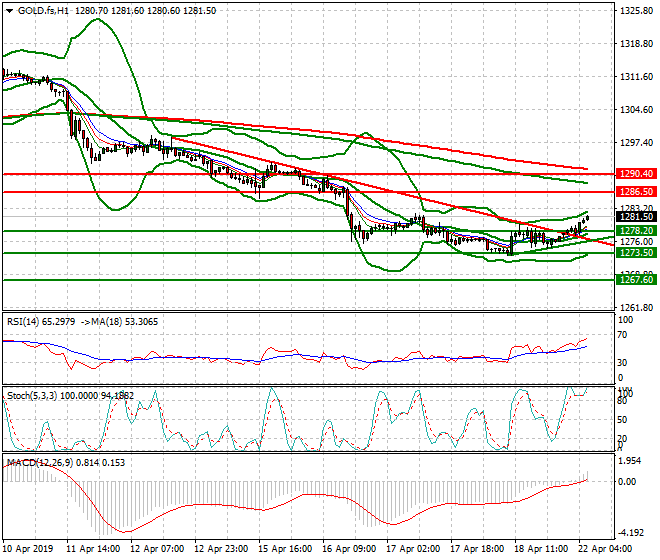Open the chart dropdown triangle beside GOLD.fs
660x560 pixels.
(9, 10)
